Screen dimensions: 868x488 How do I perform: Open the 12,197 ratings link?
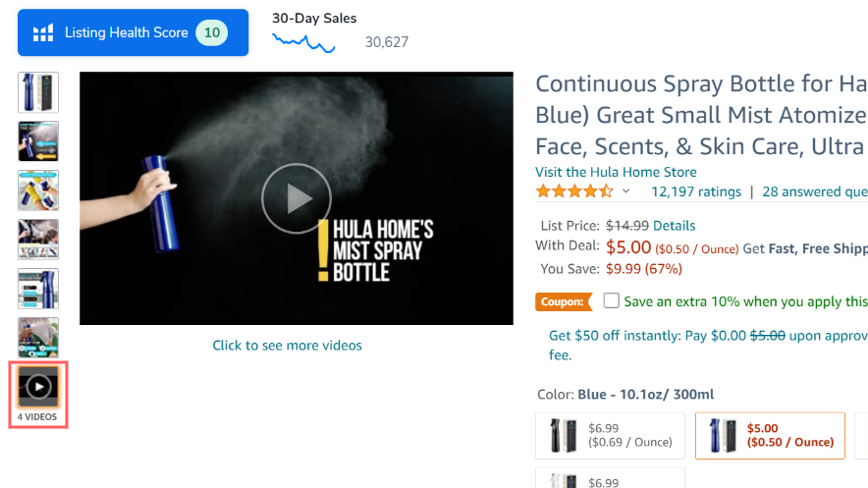695,191
